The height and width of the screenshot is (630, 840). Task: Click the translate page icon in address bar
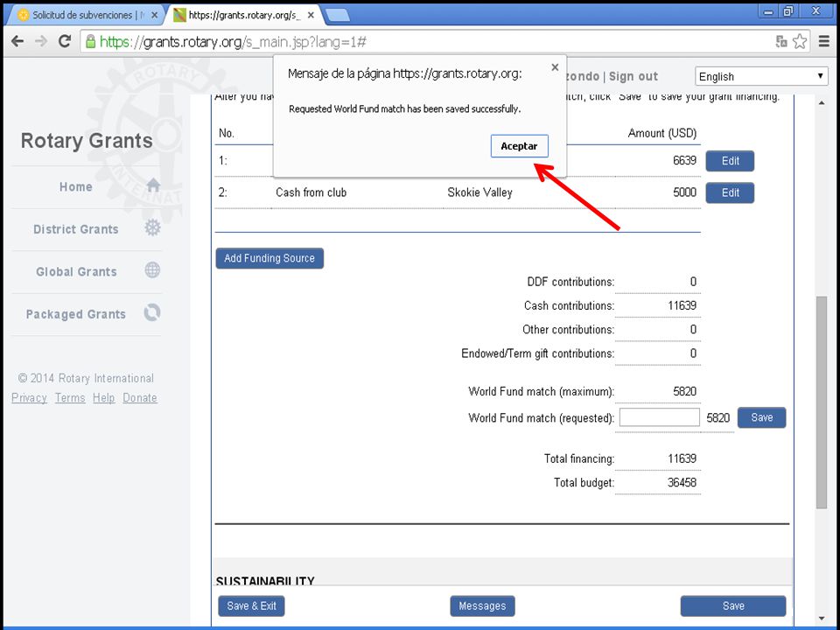781,41
